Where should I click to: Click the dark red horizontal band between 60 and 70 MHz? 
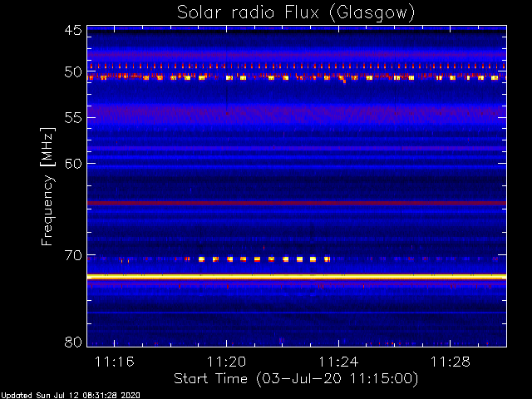coord(297,203)
